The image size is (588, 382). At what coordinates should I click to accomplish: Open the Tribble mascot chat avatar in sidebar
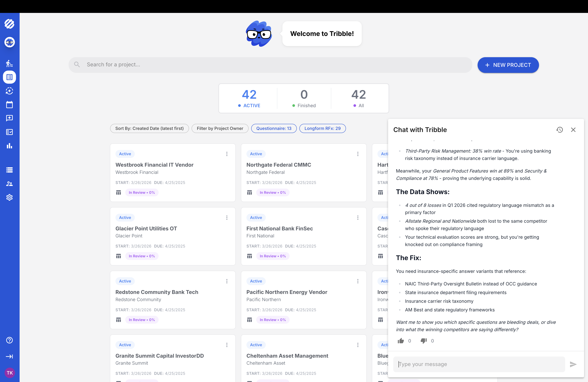tap(10, 42)
